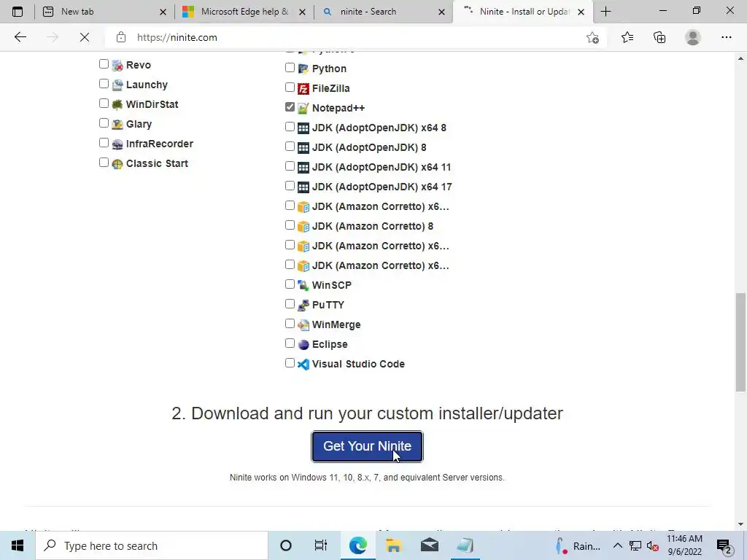This screenshot has height=560, width=747.
Task: Check JDK AdoptOpenJDK x64 17 checkbox
Action: click(x=290, y=186)
